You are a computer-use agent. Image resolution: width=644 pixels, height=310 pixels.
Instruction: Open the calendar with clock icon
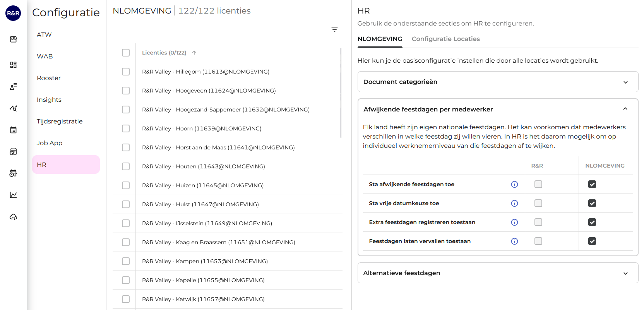pos(13,151)
